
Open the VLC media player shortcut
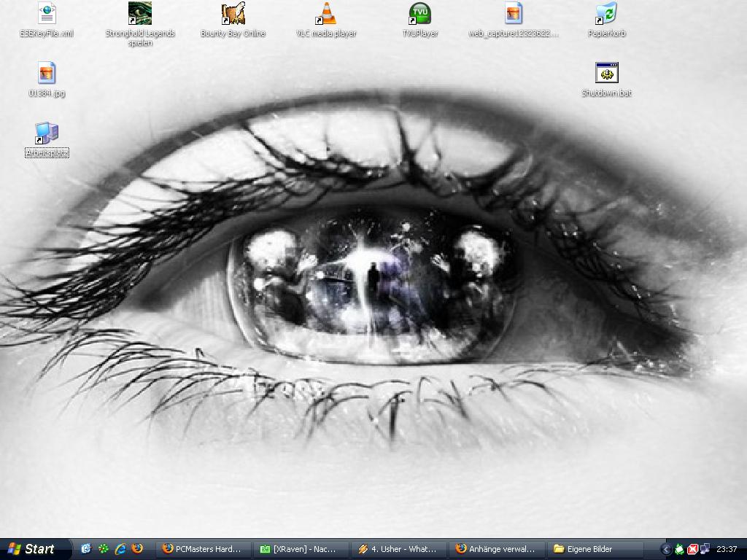click(x=325, y=14)
